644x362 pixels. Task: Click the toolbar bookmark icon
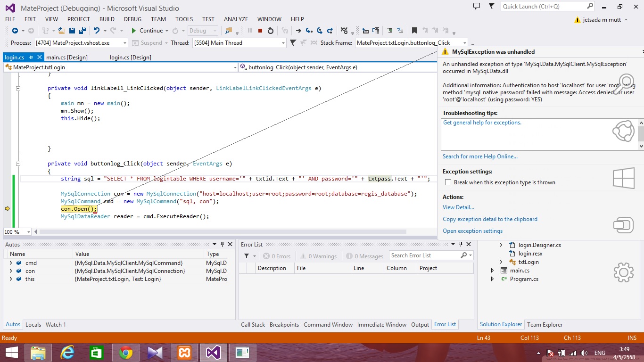tap(414, 31)
